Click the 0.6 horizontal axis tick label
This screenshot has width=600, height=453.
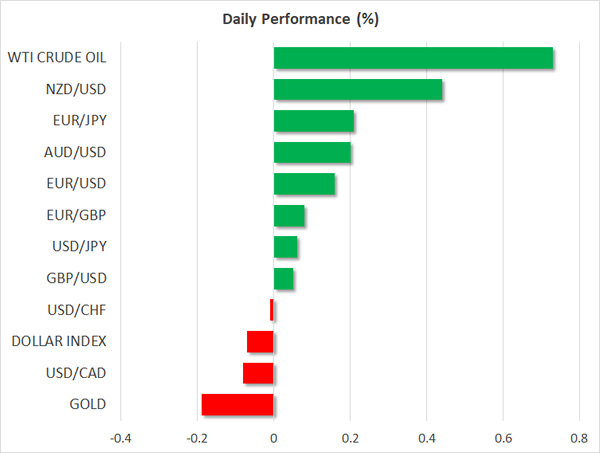(x=502, y=438)
